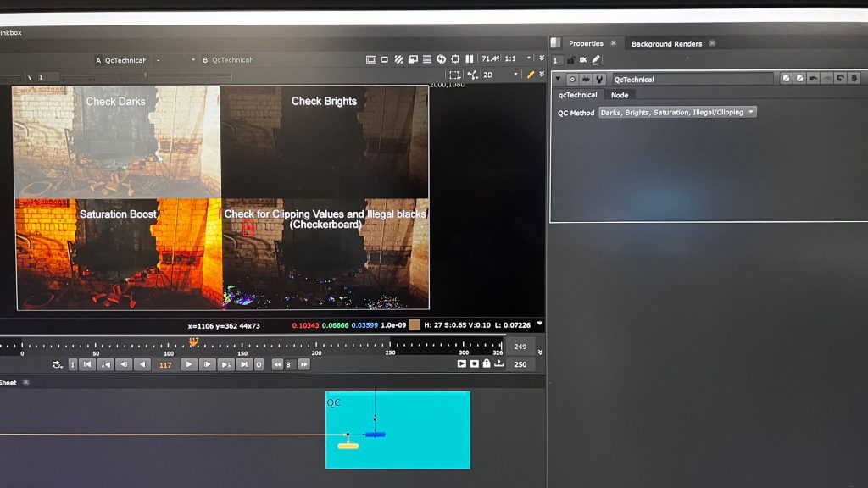Open the viewer wipe mode dropdown
Viewport: 868px width, 488px height.
pyautogui.click(x=175, y=60)
